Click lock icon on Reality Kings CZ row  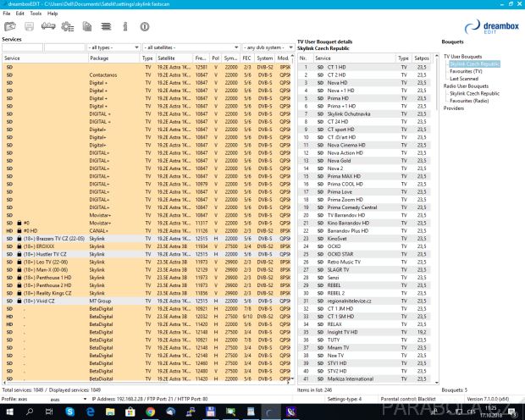[x=19, y=293]
